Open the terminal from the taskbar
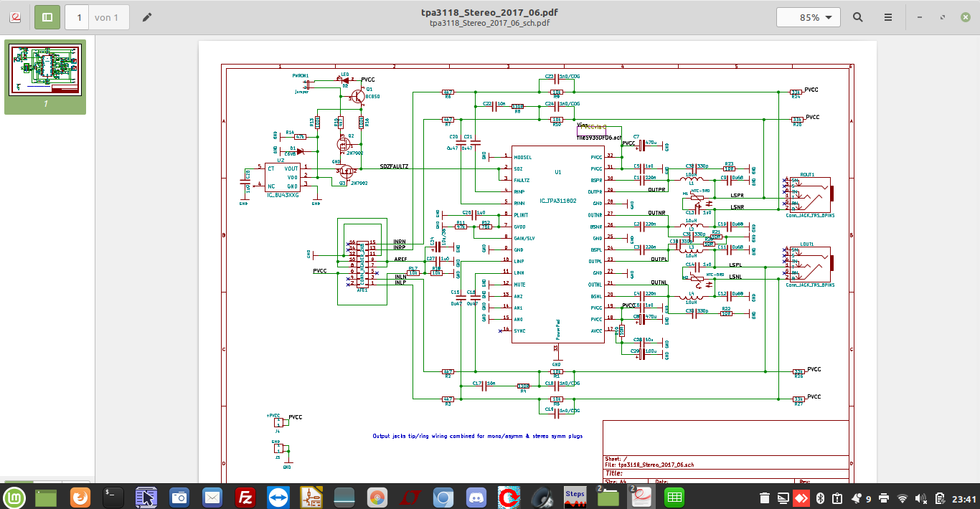 click(x=113, y=497)
